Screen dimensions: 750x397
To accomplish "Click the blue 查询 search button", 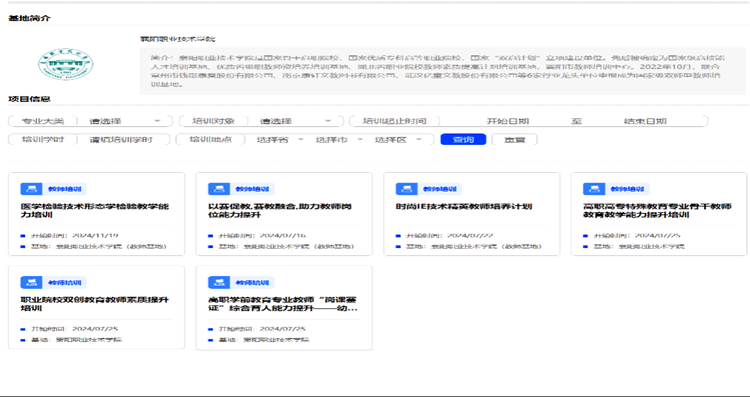I will [x=463, y=139].
